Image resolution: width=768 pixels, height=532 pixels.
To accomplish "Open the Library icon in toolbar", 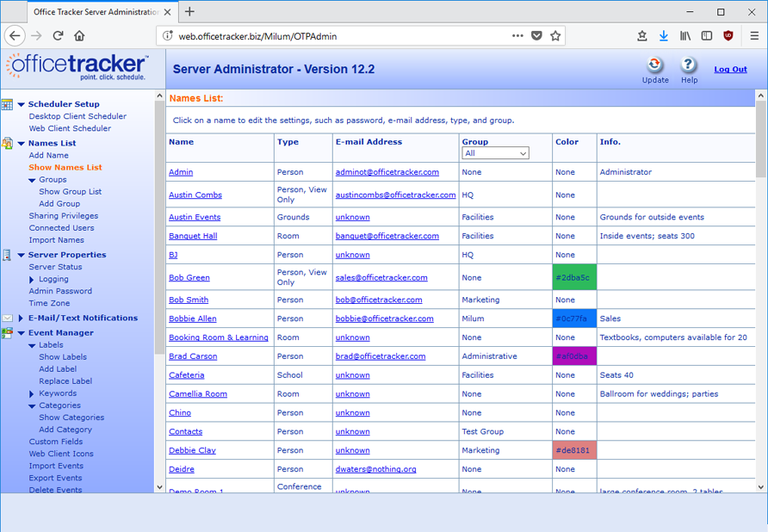I will coord(685,36).
